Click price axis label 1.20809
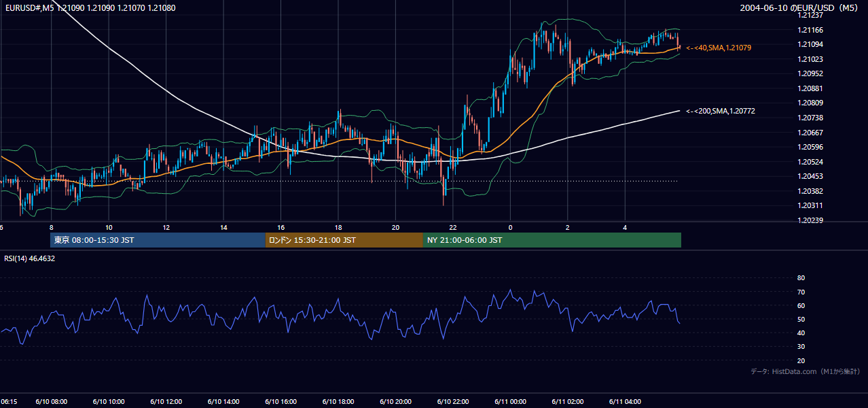 pos(810,103)
